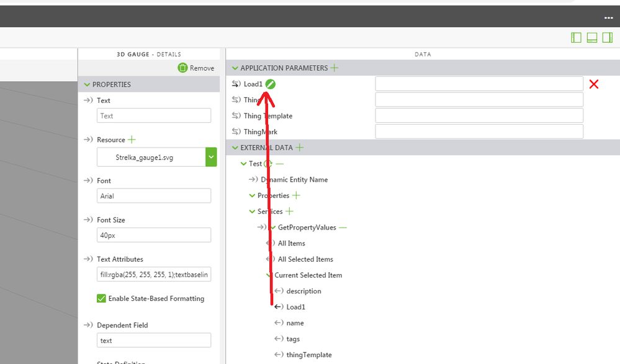Toggle the right panel layout icon
The image size is (620, 364).
click(607, 38)
